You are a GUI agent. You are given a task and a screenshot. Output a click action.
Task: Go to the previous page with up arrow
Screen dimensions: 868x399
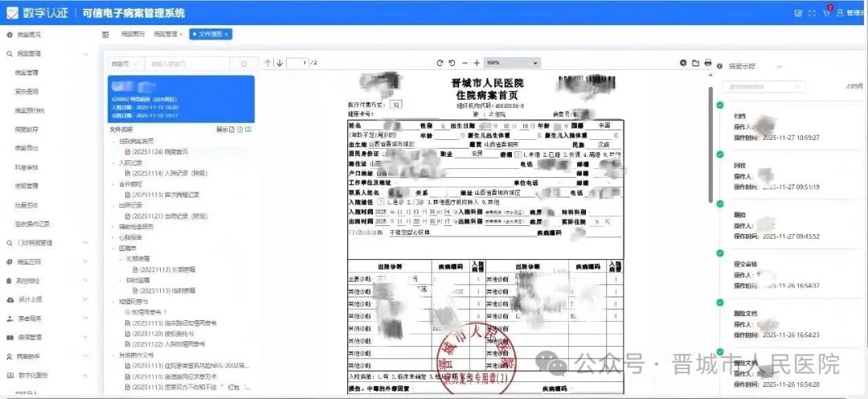(268, 63)
